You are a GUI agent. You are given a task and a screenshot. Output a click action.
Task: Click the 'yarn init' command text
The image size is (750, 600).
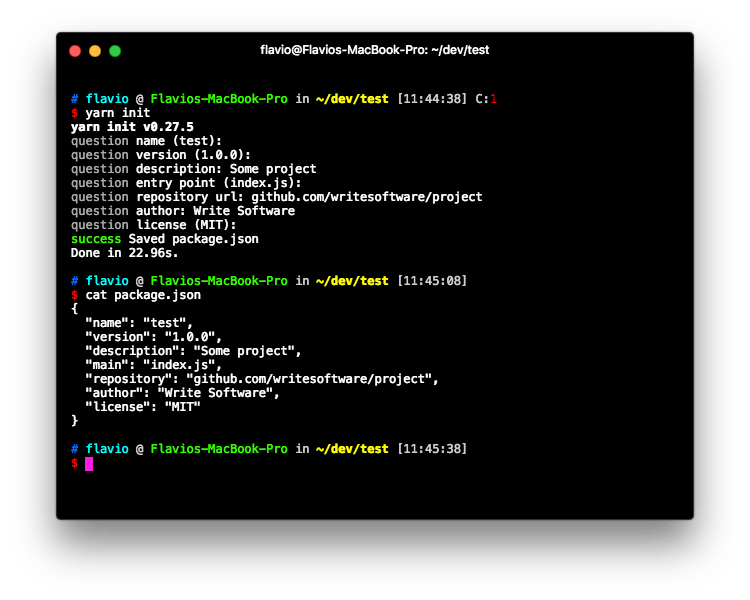[x=117, y=113]
